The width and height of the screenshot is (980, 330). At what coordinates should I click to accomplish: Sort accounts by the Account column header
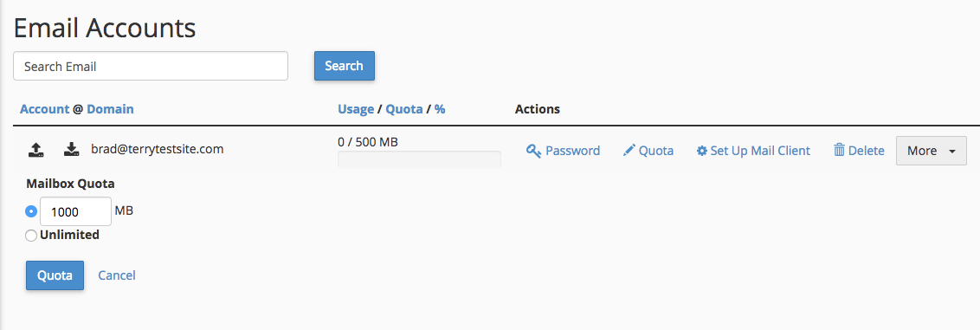point(44,109)
